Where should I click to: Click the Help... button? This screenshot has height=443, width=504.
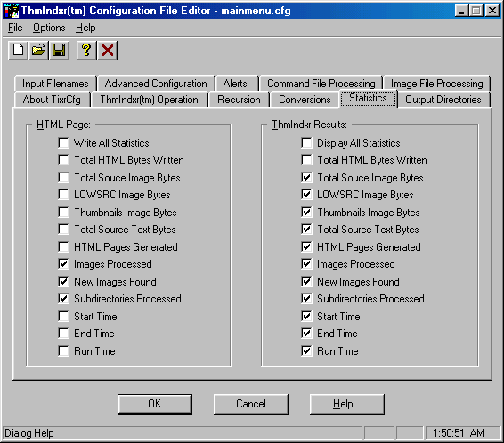click(x=346, y=404)
